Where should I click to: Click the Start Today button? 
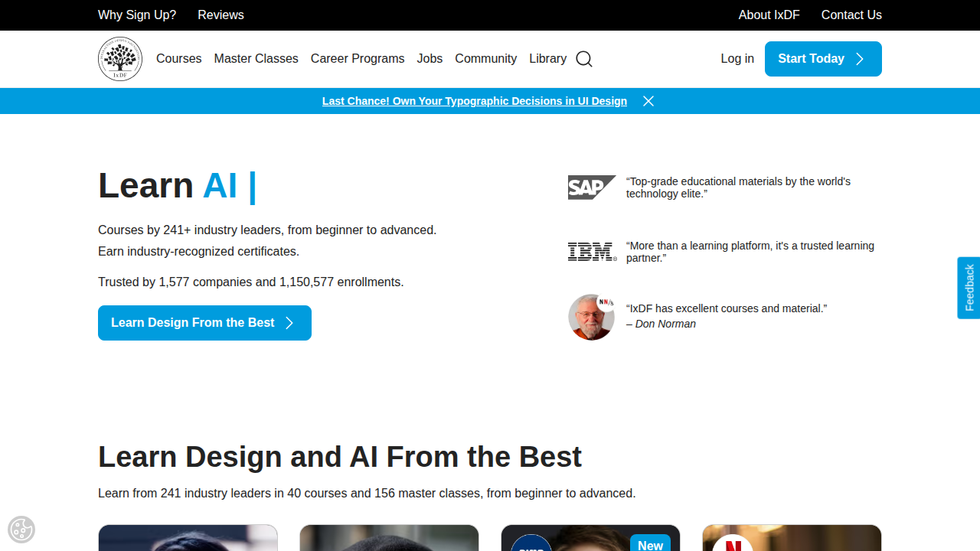point(823,59)
